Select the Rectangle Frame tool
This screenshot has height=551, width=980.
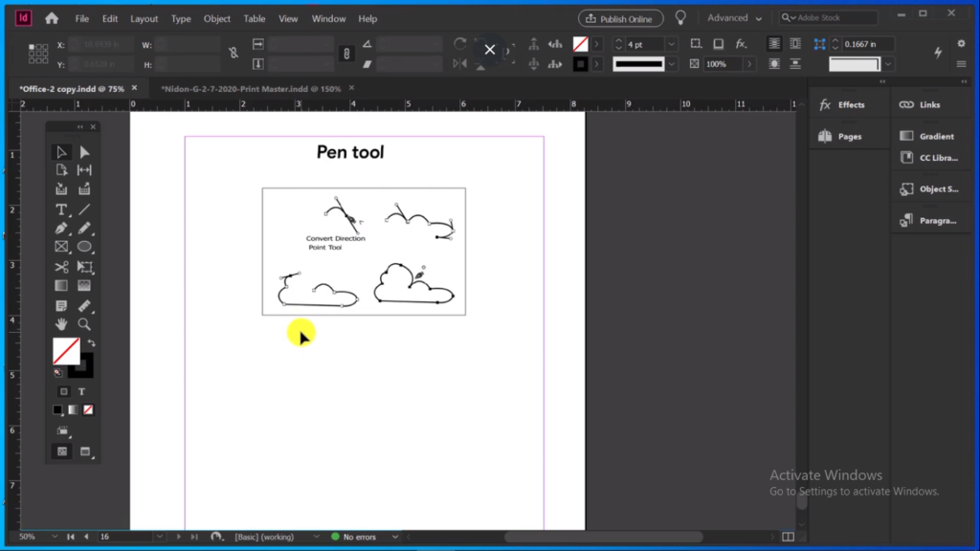pyautogui.click(x=61, y=247)
